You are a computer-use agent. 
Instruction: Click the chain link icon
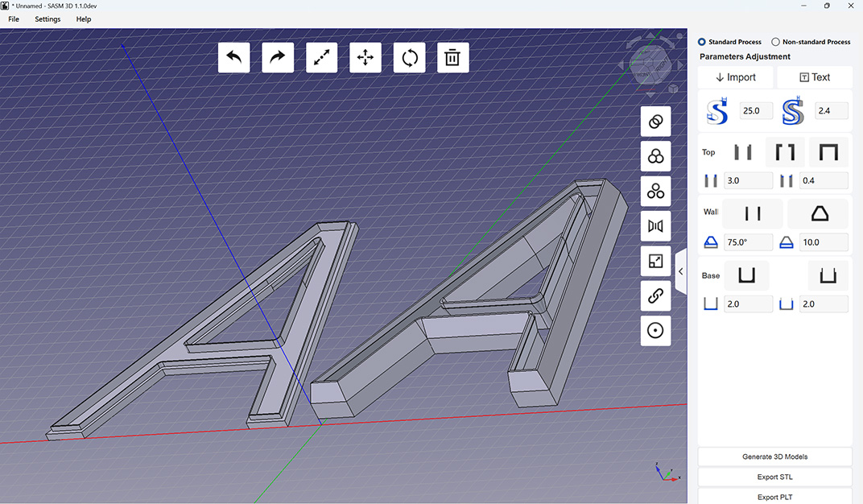655,296
